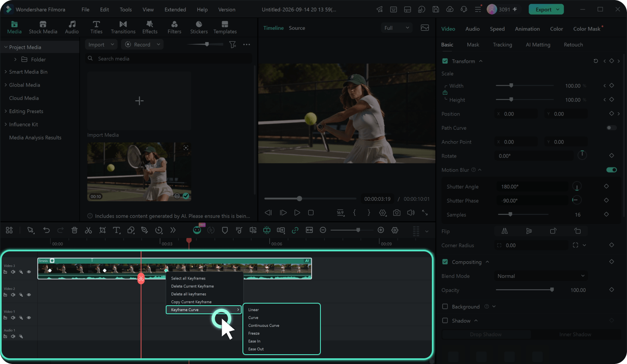Open the Full preview quality dropdown
Screen dimensions: 627x364
pyautogui.click(x=396, y=28)
